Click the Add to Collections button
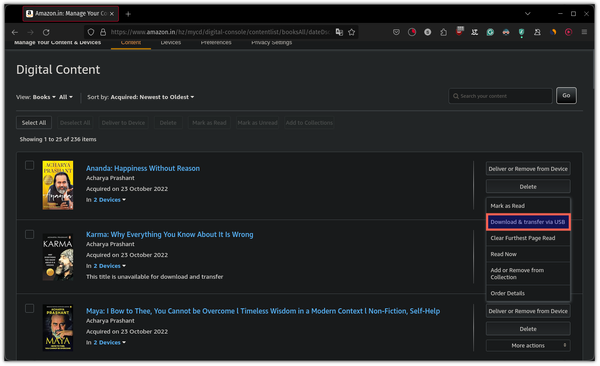 click(309, 123)
